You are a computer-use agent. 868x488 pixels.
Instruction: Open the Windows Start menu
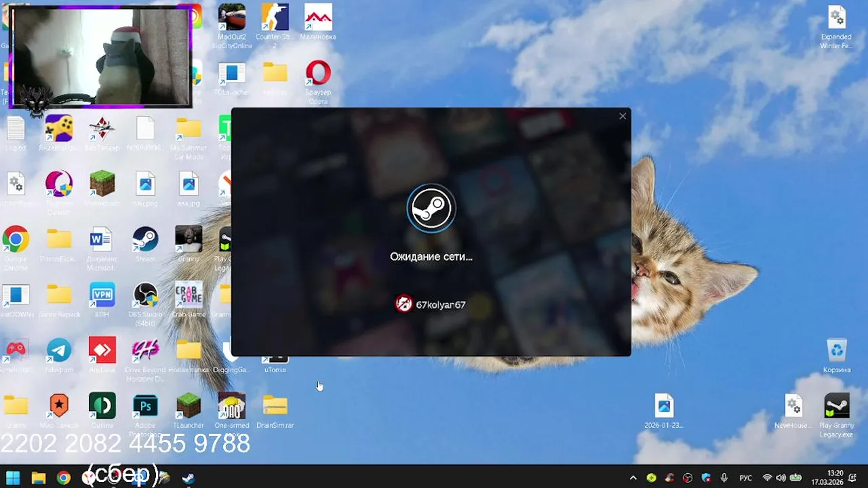[x=13, y=477]
